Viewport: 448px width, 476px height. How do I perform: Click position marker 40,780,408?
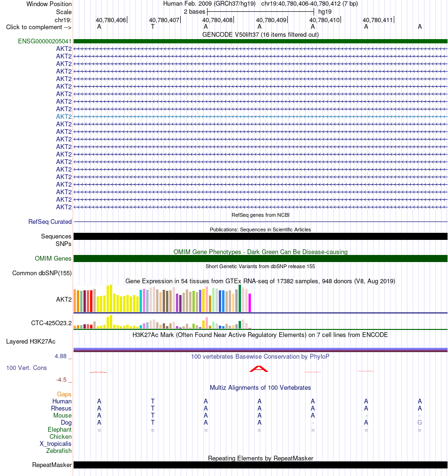(217, 20)
